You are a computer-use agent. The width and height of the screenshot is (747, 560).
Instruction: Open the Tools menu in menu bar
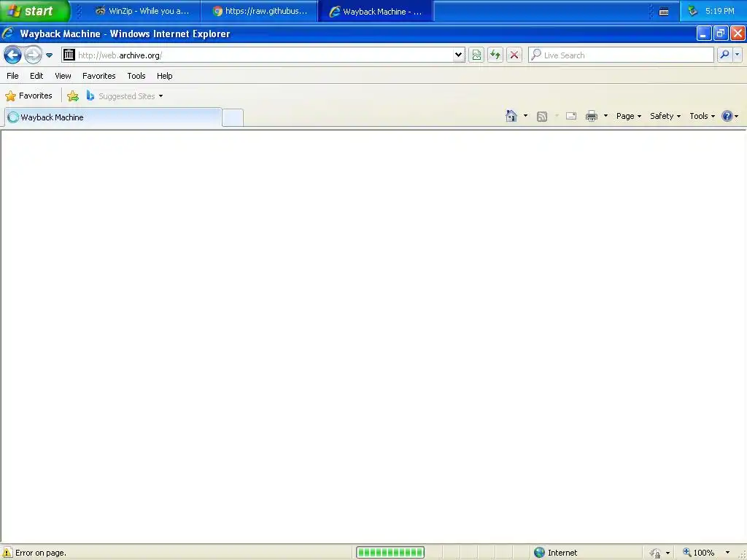click(x=136, y=76)
